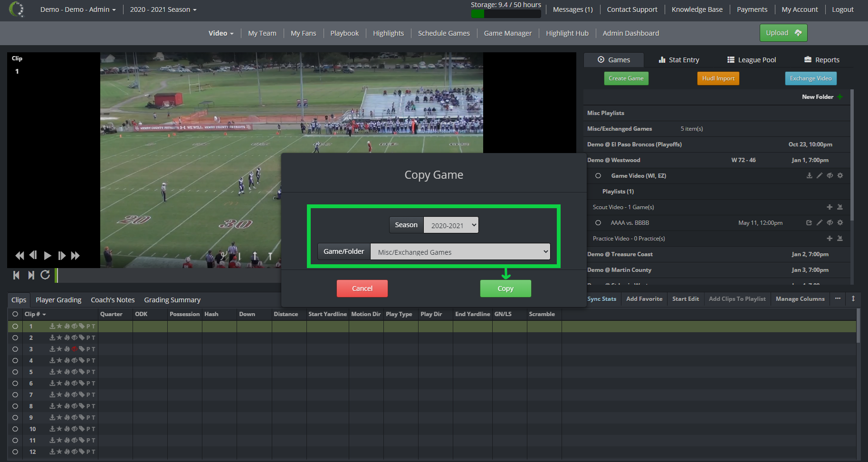This screenshot has height=462, width=868.
Task: Click the fast forward video control
Action: pos(76,256)
